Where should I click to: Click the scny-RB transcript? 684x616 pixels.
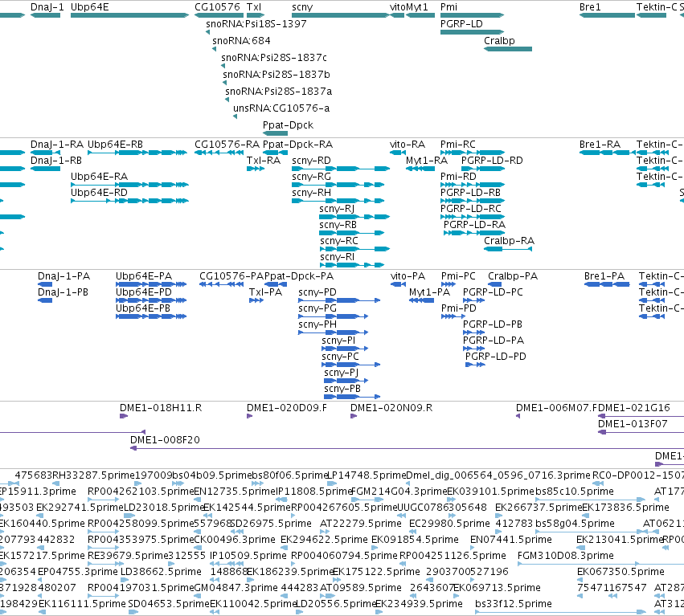351,233
